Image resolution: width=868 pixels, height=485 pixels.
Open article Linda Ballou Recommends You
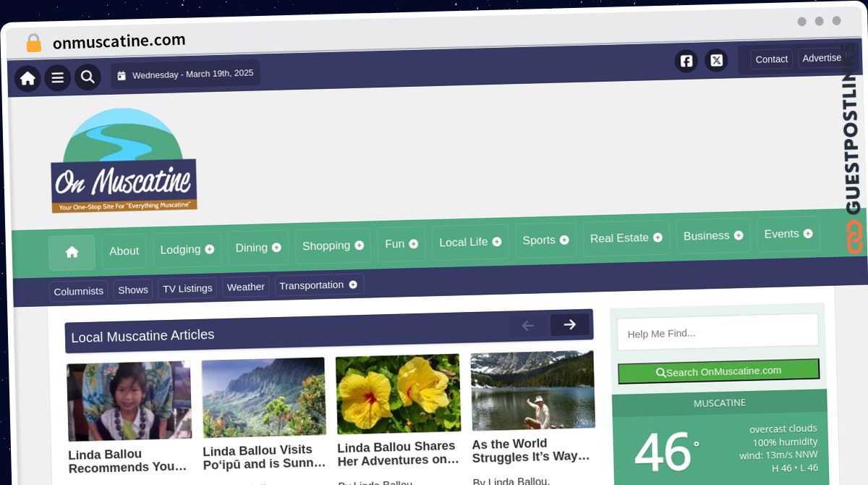[128, 460]
